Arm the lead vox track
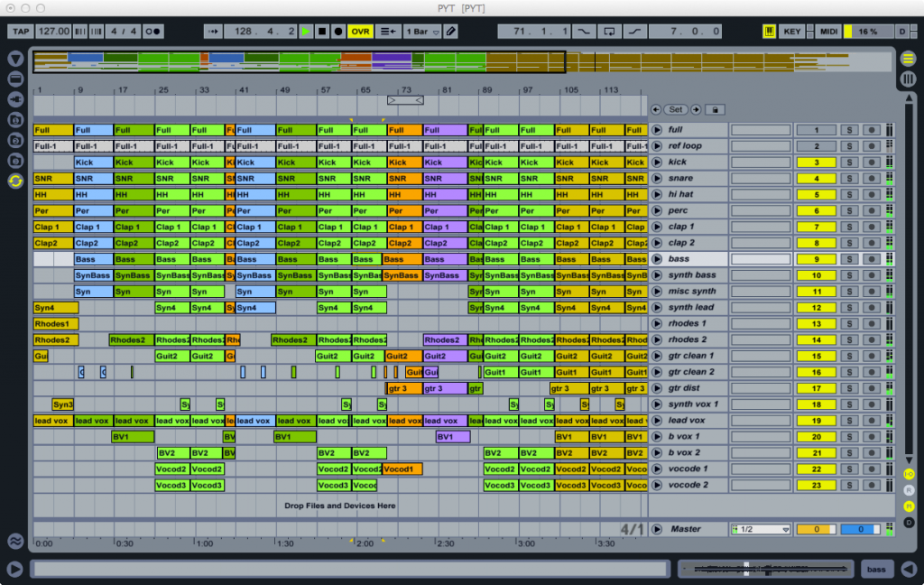 point(872,421)
